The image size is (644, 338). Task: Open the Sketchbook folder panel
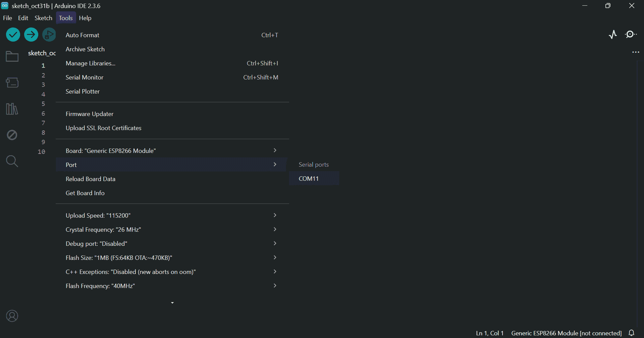12,56
